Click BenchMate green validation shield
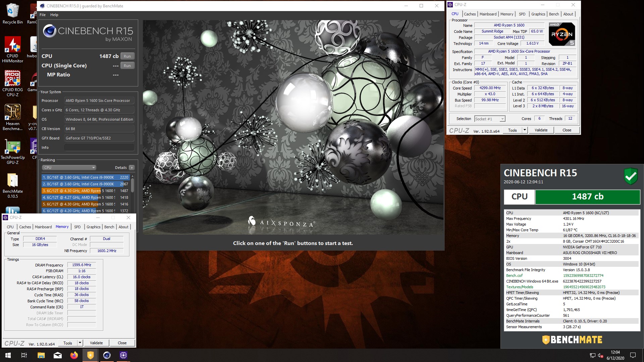This screenshot has height=362, width=644. [x=631, y=176]
